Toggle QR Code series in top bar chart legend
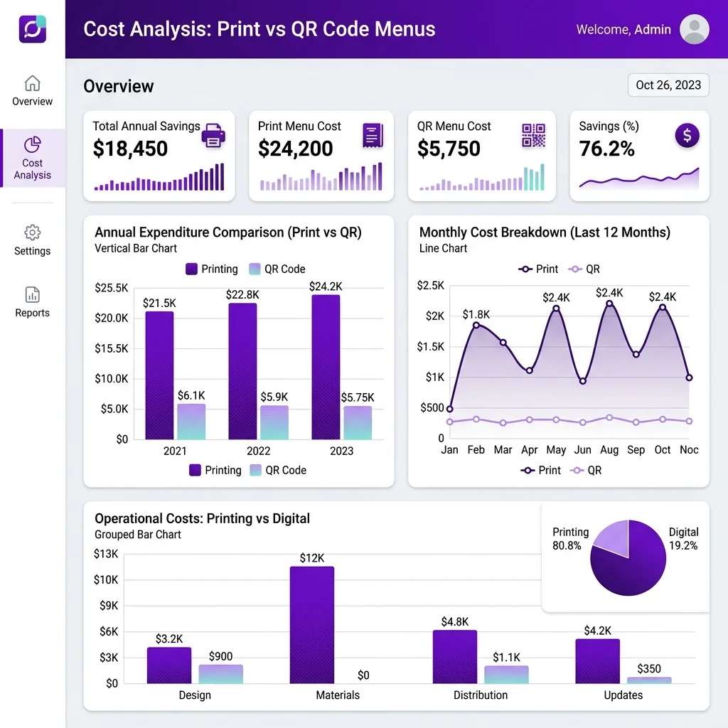This screenshot has height=728, width=728. 277,269
